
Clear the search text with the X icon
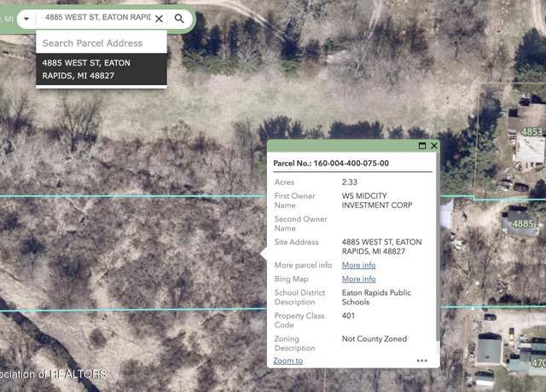point(159,19)
